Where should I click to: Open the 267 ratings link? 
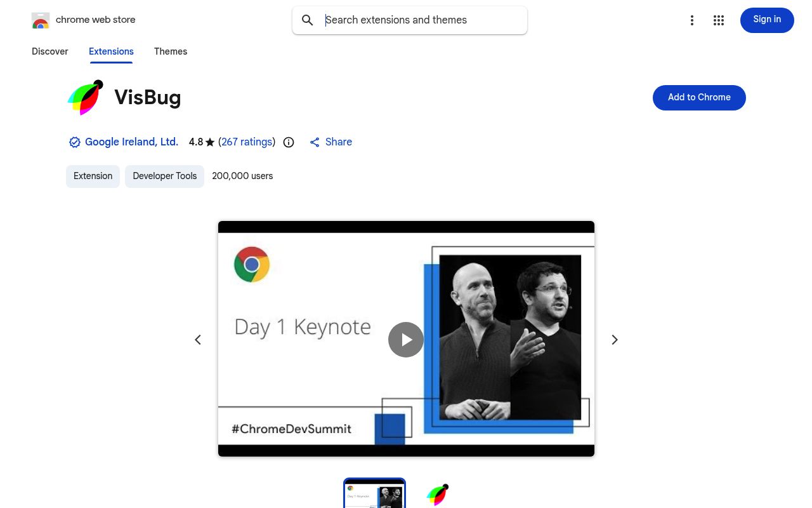point(247,142)
